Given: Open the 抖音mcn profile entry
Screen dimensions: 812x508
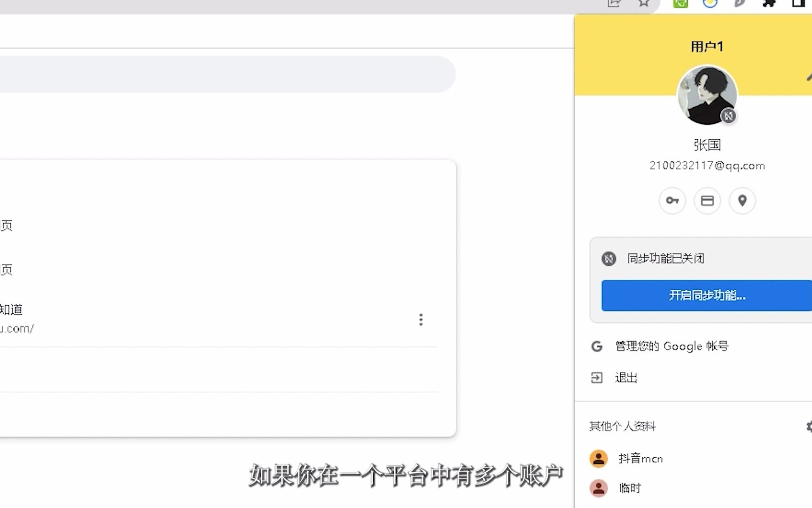Looking at the screenshot, I should [x=640, y=458].
